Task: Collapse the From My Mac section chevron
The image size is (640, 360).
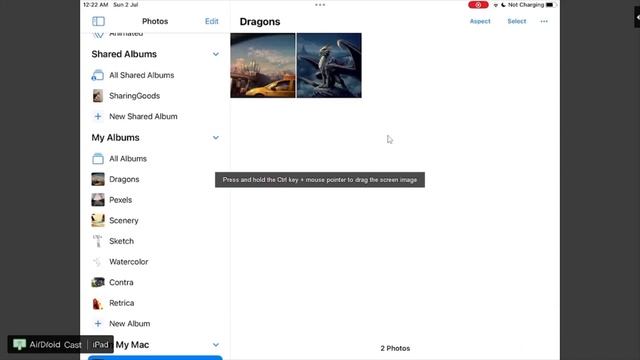Action: [x=216, y=345]
